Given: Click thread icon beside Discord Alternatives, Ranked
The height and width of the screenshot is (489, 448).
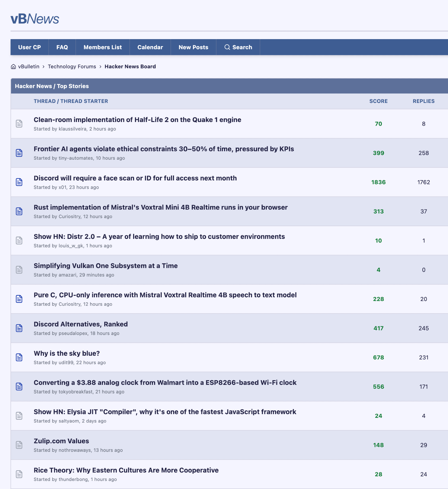Looking at the screenshot, I should (19, 328).
